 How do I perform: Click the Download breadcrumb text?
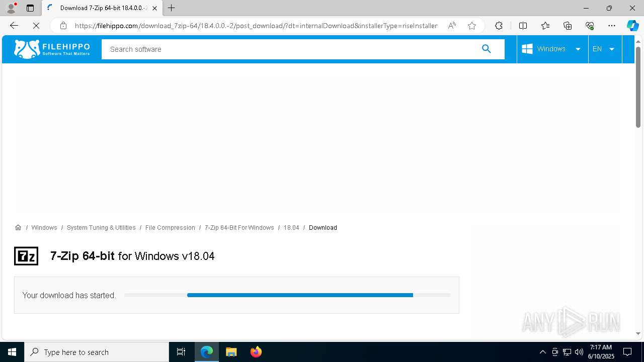point(323,228)
